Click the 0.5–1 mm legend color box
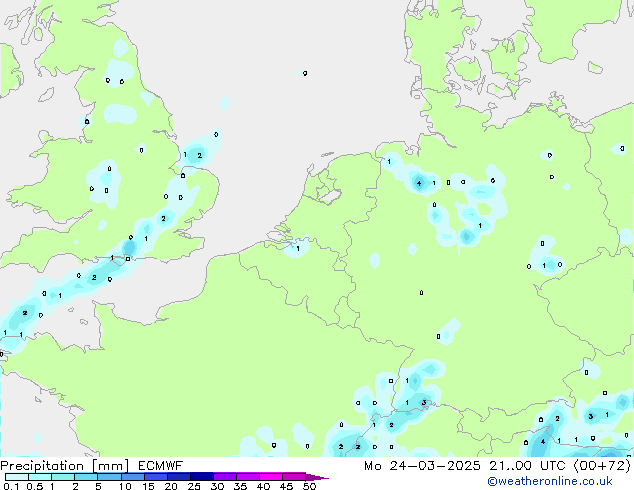This screenshot has width=634, height=490. [40, 477]
